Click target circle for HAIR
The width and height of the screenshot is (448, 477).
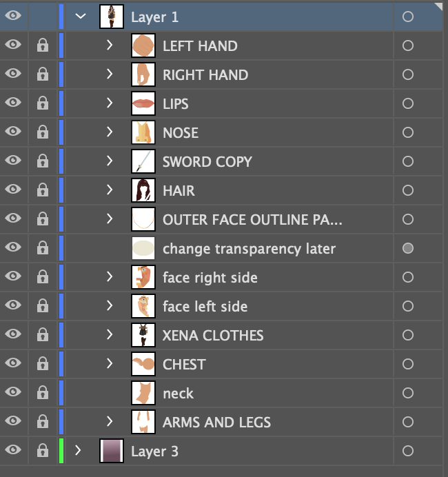[408, 190]
